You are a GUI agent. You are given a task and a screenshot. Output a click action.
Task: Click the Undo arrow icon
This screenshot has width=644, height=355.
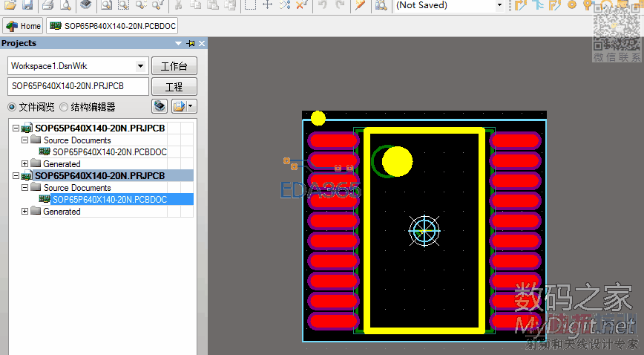click(323, 5)
